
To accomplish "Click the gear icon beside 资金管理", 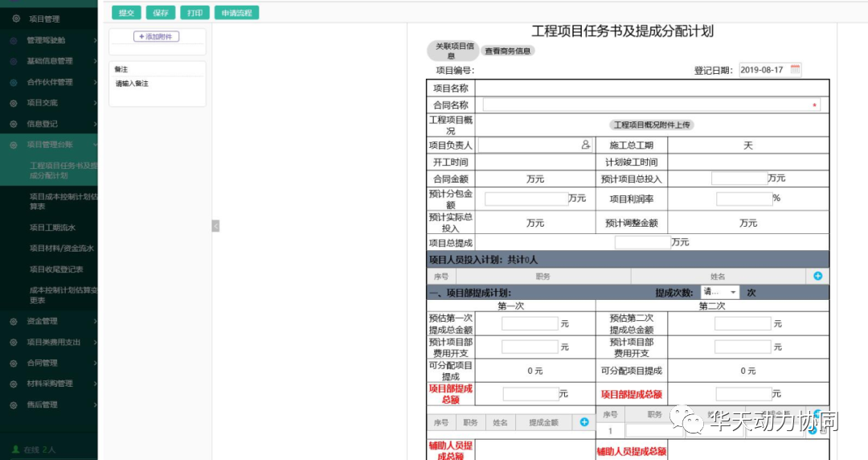I will click(14, 322).
